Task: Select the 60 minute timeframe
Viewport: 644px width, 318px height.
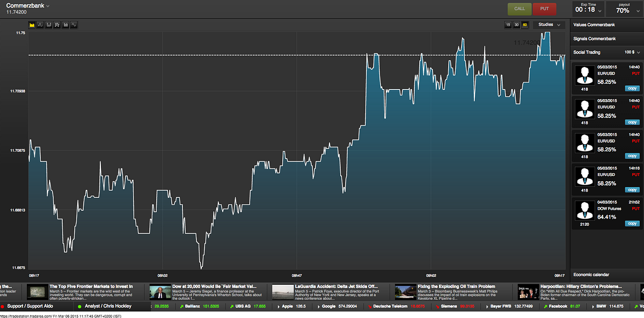Action: pos(525,25)
